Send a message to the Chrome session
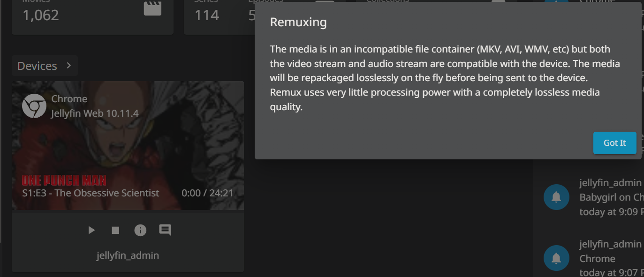This screenshot has height=277, width=644. coord(165,230)
